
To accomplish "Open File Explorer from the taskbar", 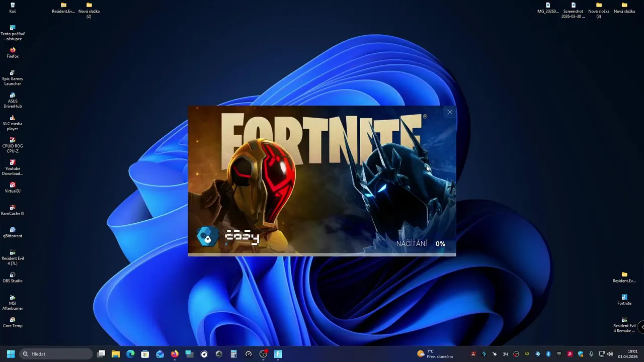I will (116, 354).
